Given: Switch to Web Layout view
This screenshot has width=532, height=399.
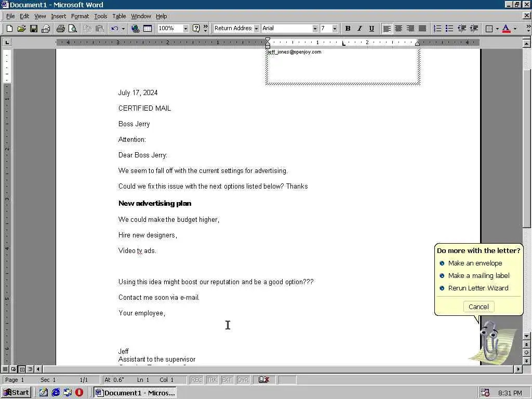Looking at the screenshot, I should click(14, 369).
